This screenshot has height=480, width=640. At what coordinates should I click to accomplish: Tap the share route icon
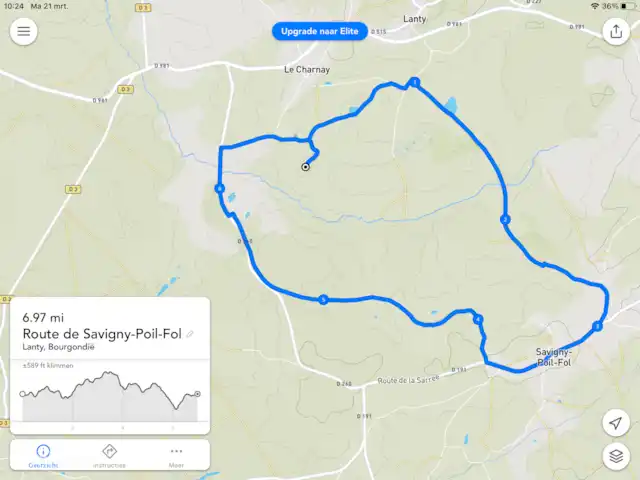616,31
